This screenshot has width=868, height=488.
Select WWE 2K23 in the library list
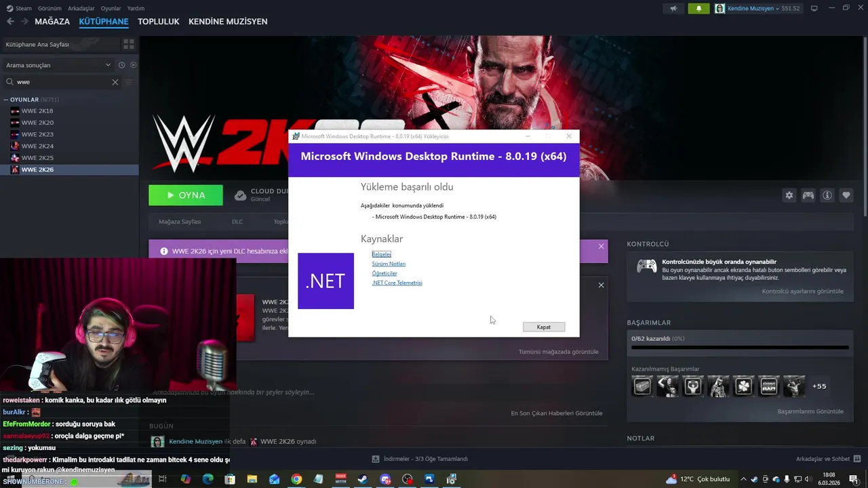pyautogui.click(x=69, y=134)
